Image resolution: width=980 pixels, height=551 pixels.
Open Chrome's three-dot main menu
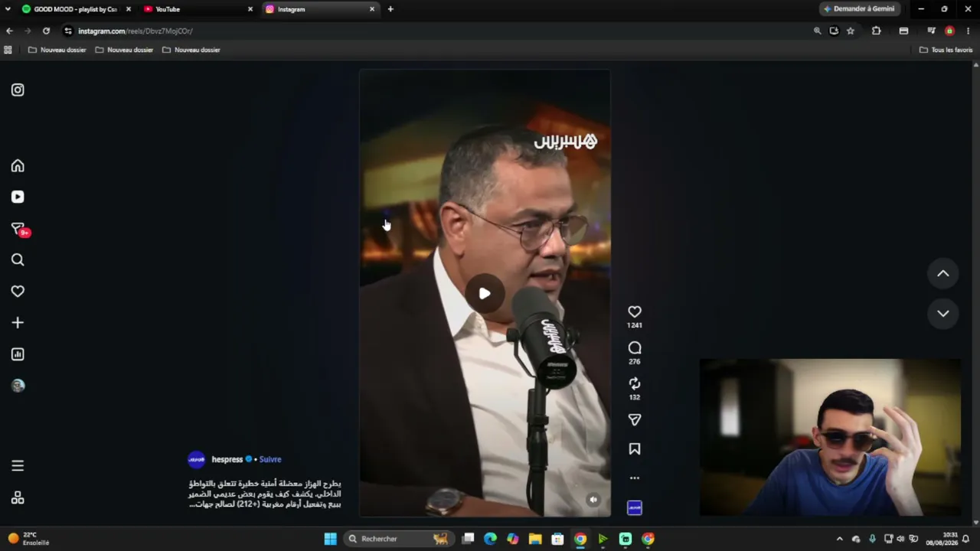(x=969, y=31)
